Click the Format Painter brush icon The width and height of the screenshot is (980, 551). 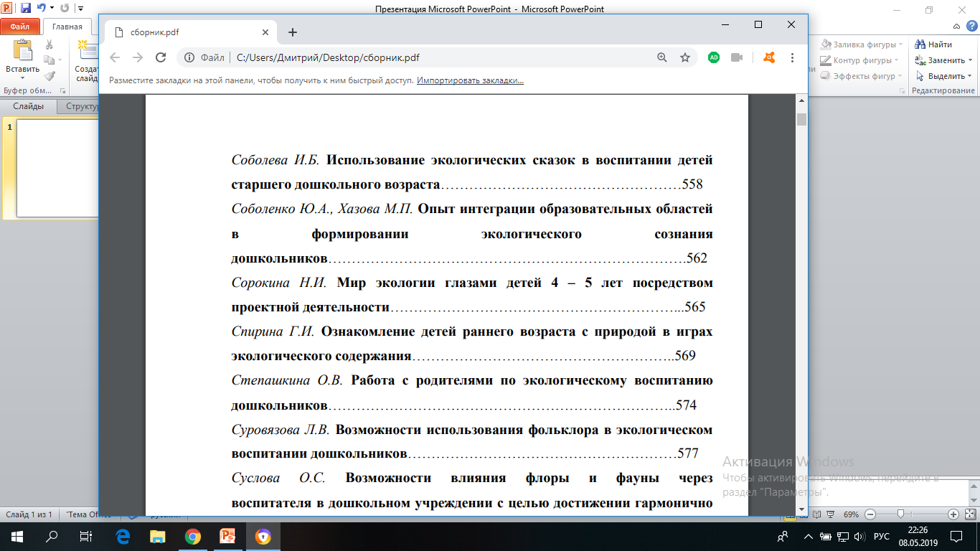[50, 75]
